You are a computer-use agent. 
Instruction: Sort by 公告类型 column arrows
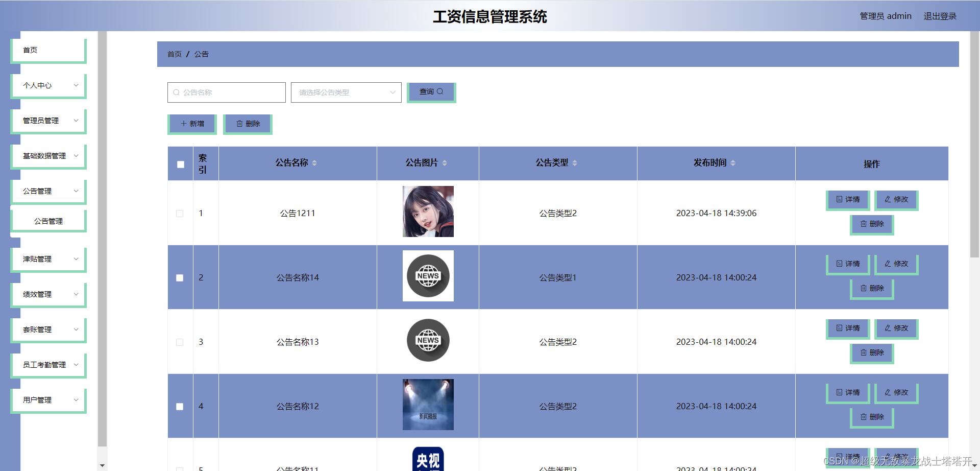[x=575, y=163]
